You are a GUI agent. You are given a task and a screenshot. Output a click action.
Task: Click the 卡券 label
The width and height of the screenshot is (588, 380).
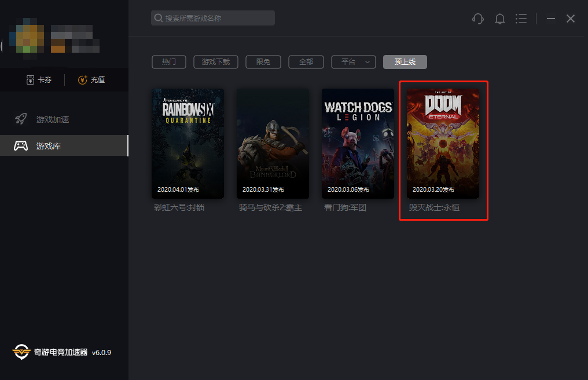(45, 79)
